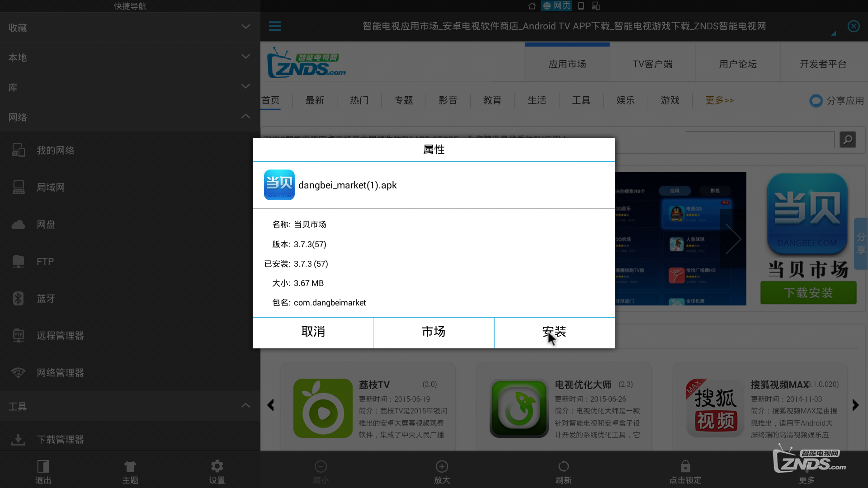Viewport: 868px width, 488px height.
Task: Click the green 下载安装 button
Action: pyautogui.click(x=808, y=293)
